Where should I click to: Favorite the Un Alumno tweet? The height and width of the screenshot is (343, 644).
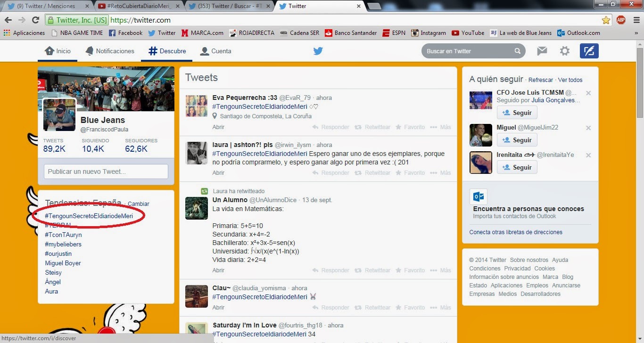pyautogui.click(x=410, y=270)
